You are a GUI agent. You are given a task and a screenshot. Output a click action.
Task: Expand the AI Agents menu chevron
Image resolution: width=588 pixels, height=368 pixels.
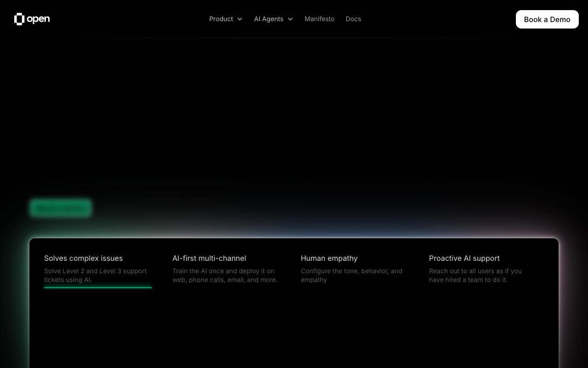click(x=290, y=19)
